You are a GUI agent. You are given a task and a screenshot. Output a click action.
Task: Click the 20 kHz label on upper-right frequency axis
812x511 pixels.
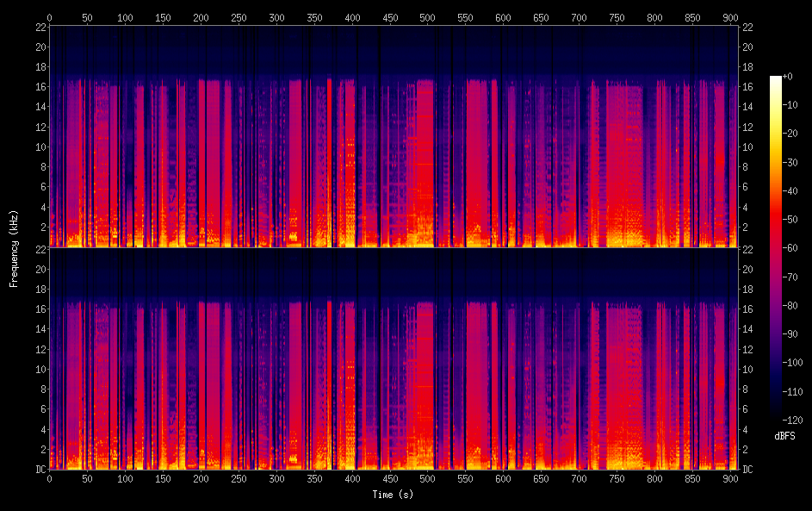[x=748, y=47]
